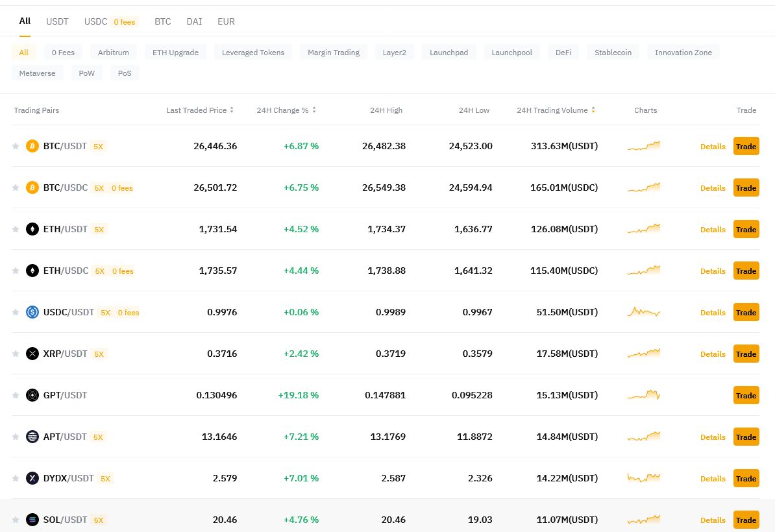Image resolution: width=775 pixels, height=532 pixels.
Task: Open the DYDX/USDT sparkline chart
Action: 643,478
